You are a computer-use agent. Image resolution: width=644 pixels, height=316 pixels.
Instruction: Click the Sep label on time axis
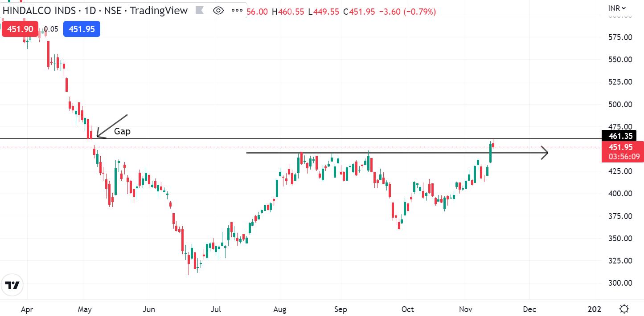coord(340,309)
